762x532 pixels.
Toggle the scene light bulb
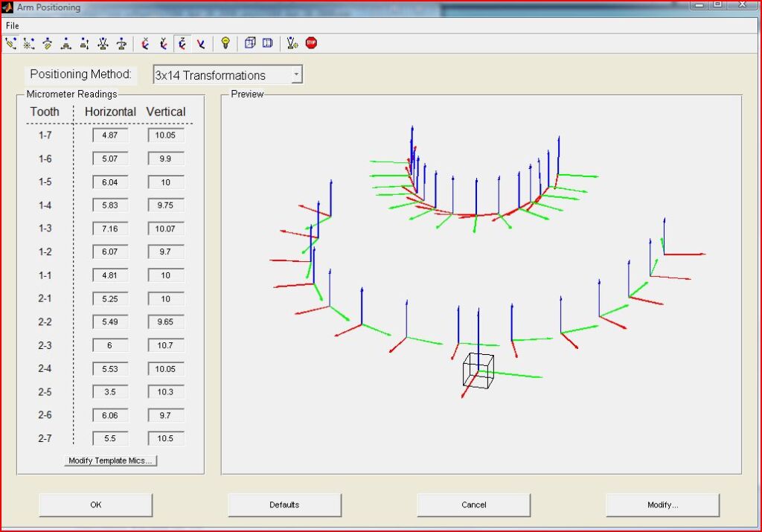point(225,43)
